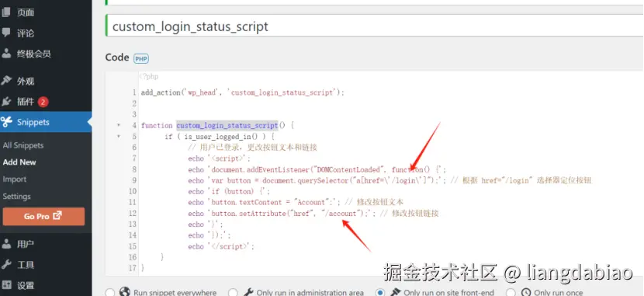Open the Add New snippet page
Viewport: 644px width, 296px height.
click(x=19, y=162)
